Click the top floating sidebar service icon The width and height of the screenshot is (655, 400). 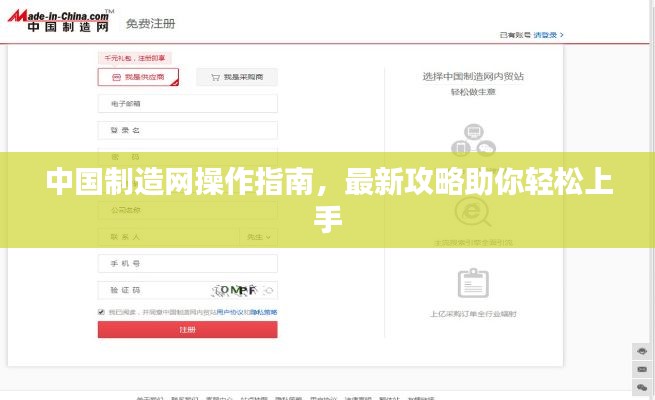tap(642, 351)
